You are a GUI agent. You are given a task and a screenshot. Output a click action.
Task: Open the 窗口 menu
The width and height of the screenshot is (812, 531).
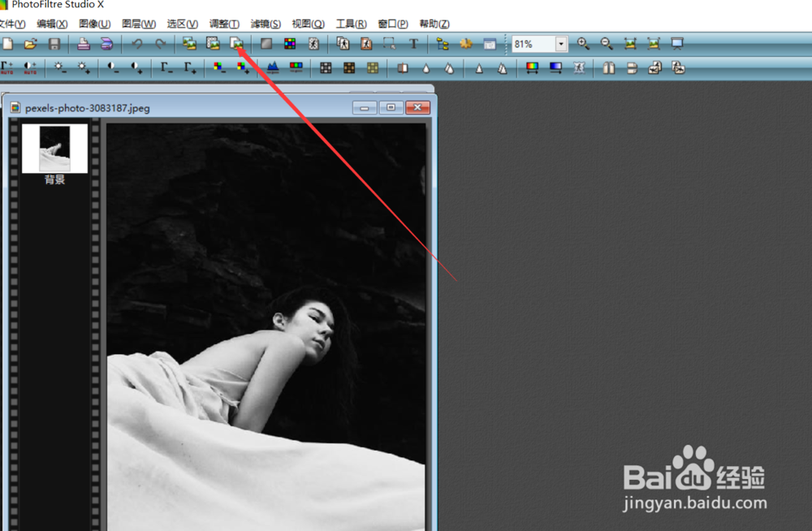393,24
